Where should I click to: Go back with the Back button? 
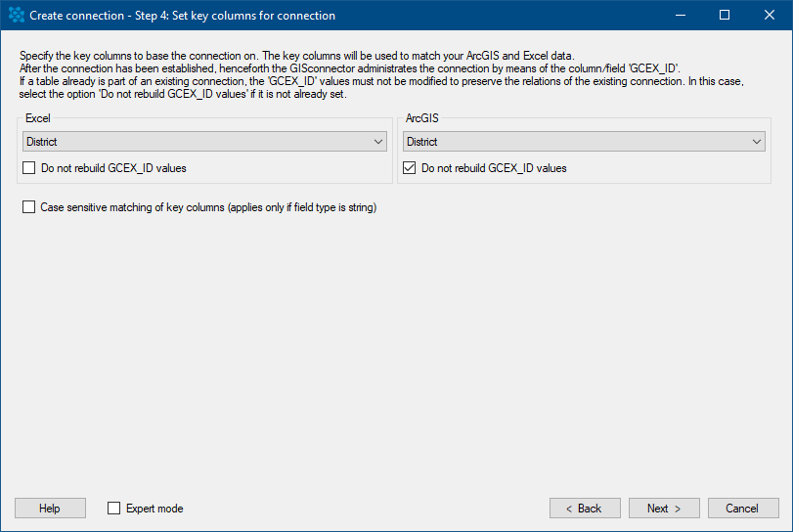(585, 509)
